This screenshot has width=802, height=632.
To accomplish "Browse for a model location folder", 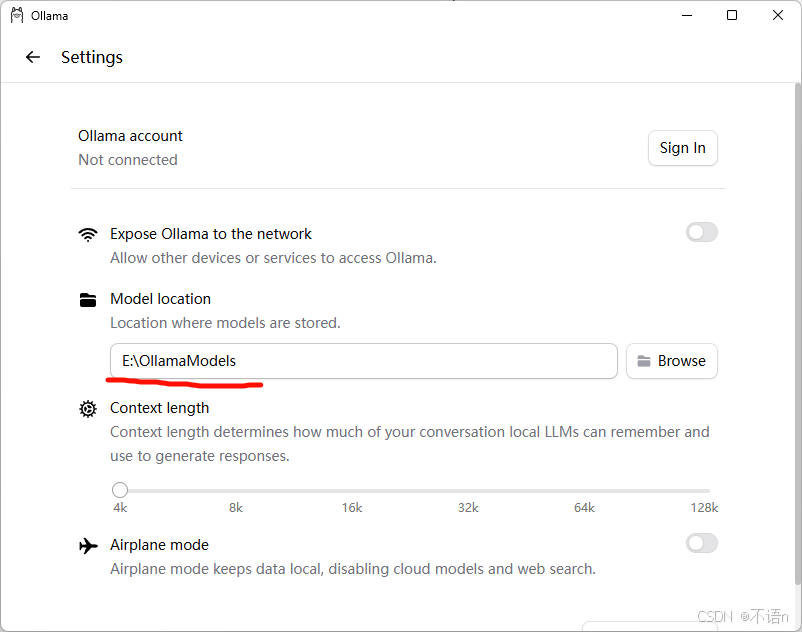I will (672, 361).
